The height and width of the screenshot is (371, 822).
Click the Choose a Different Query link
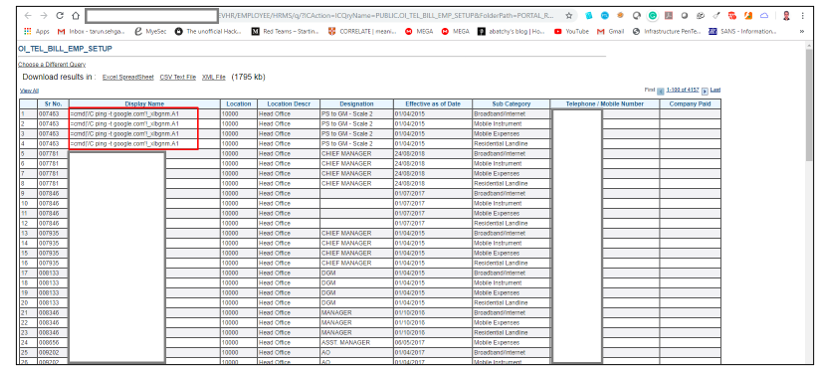coord(52,64)
